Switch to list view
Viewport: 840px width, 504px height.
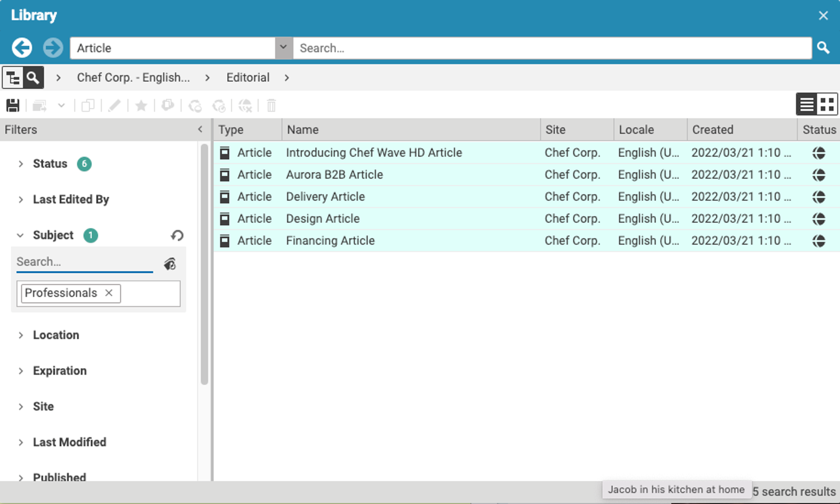coord(807,104)
